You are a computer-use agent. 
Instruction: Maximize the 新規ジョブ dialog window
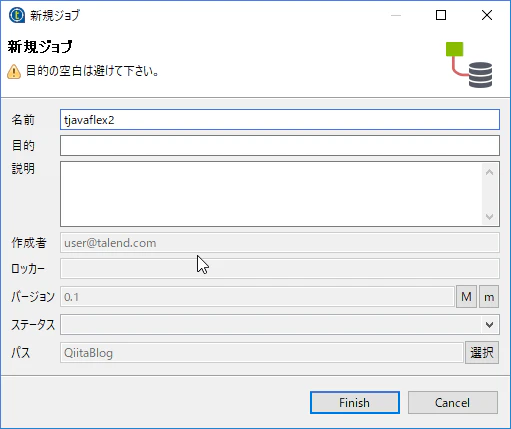[x=441, y=15]
